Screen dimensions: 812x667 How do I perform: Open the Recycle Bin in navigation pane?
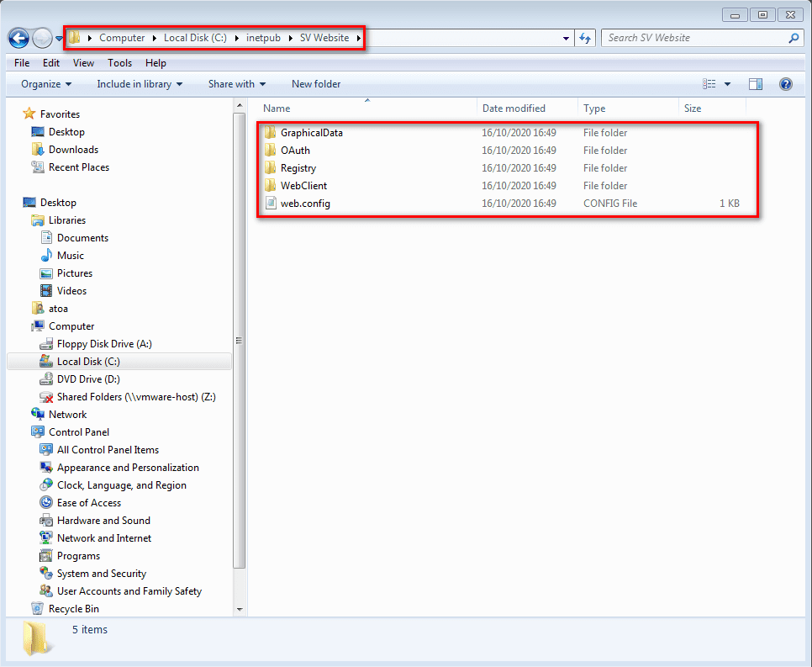pyautogui.click(x=73, y=609)
